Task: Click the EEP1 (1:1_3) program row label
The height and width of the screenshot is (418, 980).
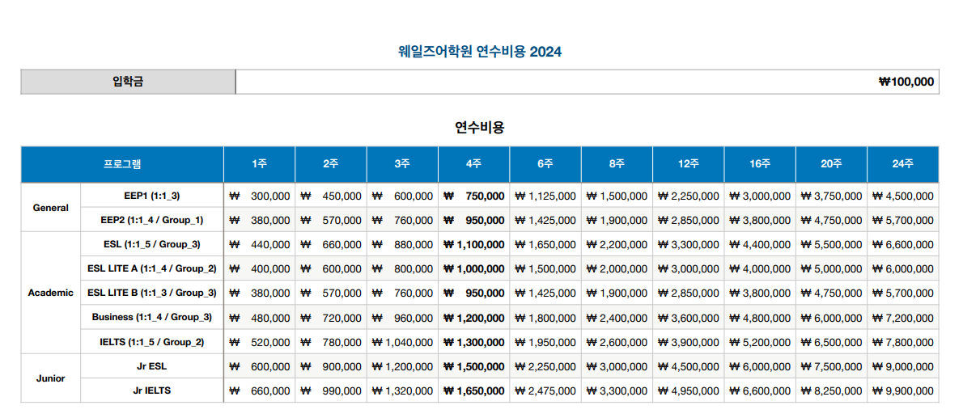Action: (152, 196)
